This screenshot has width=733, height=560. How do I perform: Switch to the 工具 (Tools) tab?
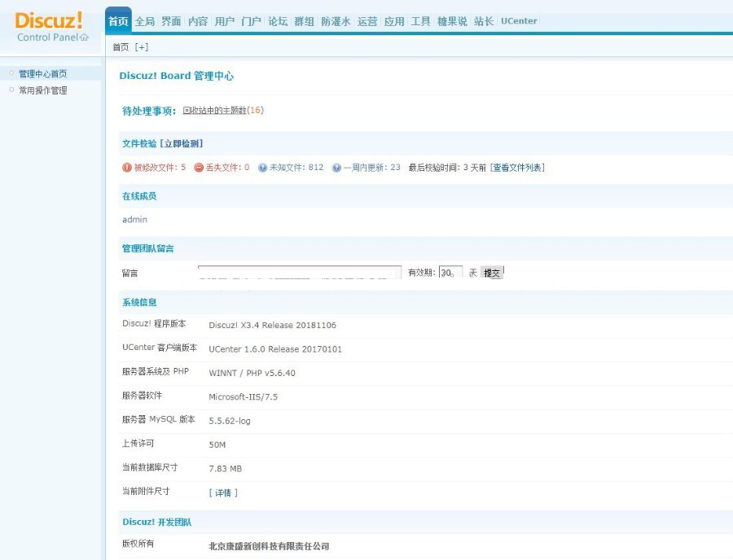pos(420,21)
